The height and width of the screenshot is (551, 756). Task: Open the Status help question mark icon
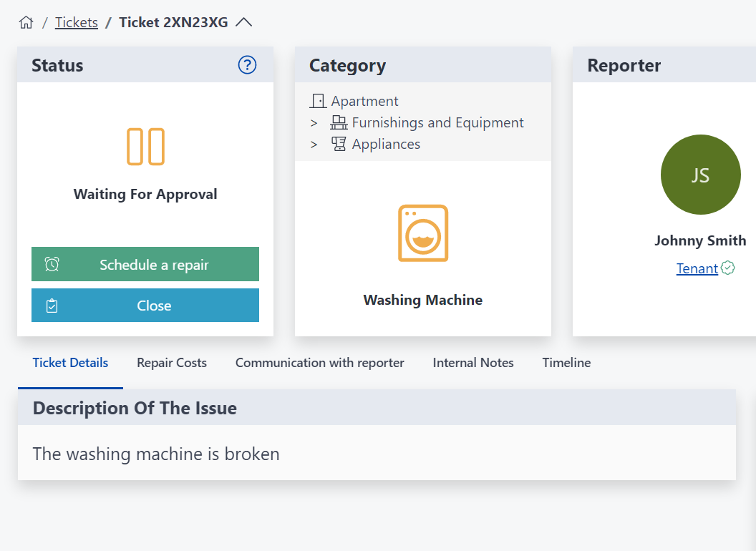tap(247, 64)
